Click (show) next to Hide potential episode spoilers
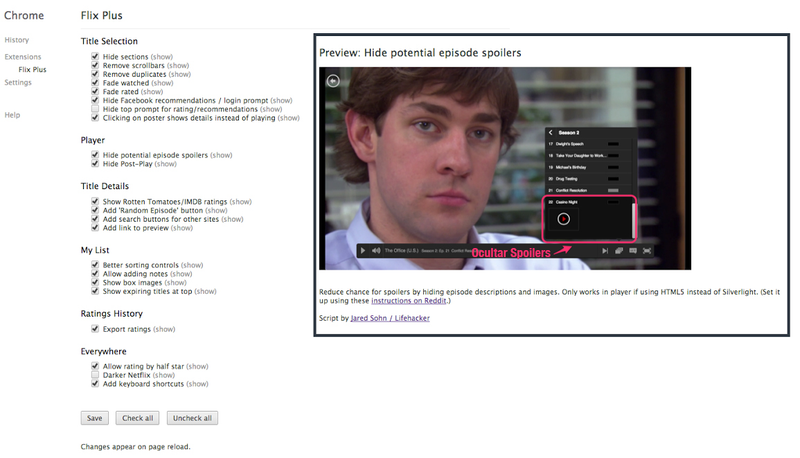 [x=221, y=155]
